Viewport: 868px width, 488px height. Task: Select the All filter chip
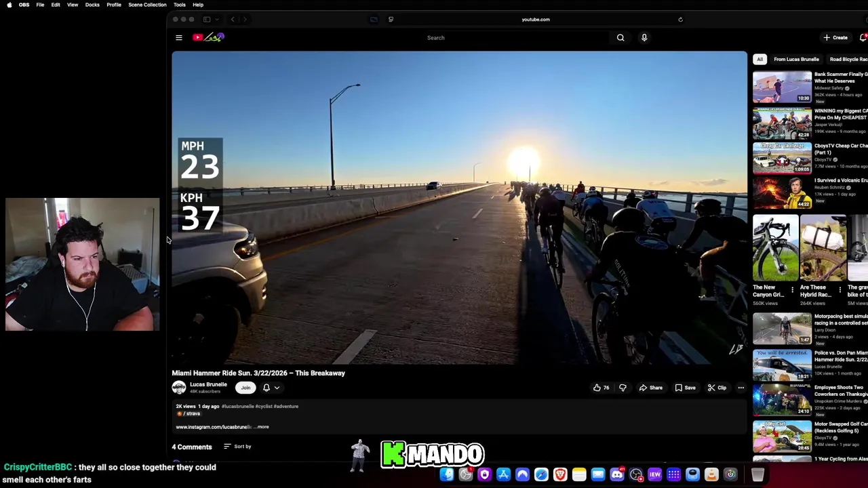click(x=759, y=60)
